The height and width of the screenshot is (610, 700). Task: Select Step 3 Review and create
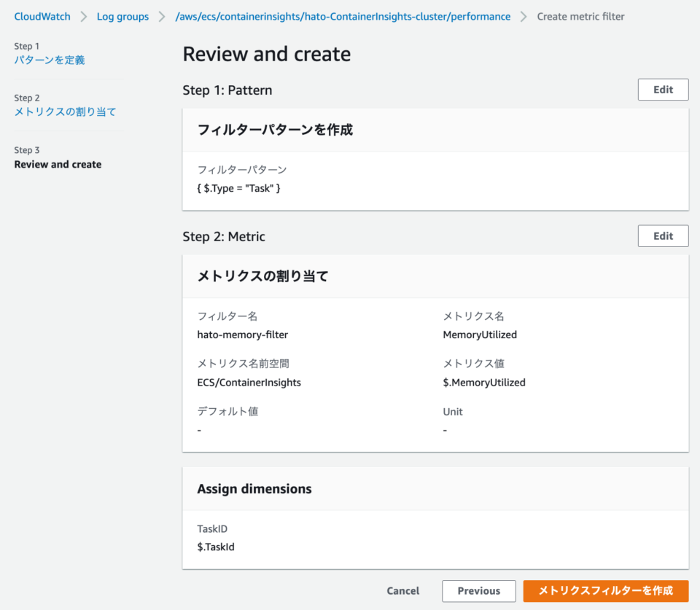pyautogui.click(x=58, y=164)
